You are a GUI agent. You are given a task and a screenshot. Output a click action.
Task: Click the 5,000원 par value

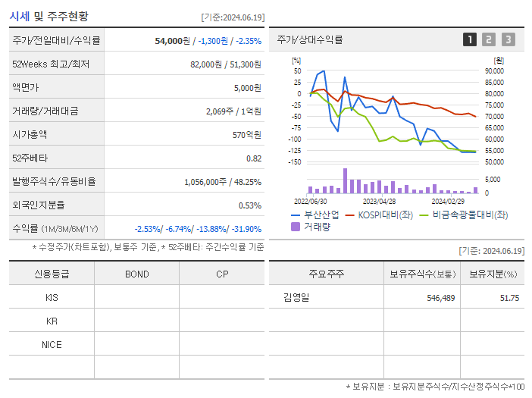(247, 88)
